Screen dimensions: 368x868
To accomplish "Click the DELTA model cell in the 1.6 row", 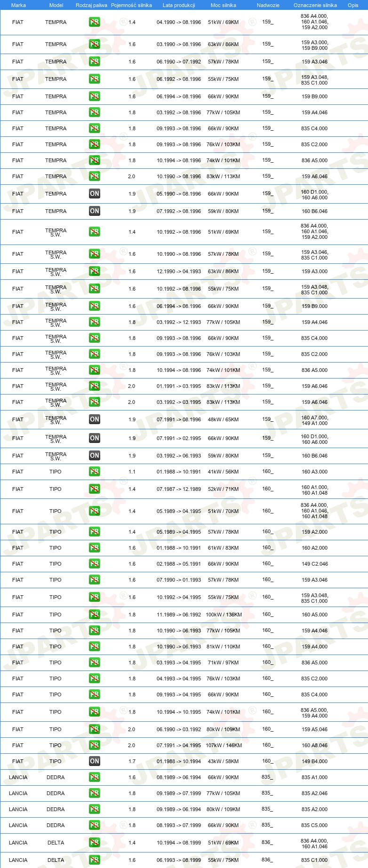I will (x=56, y=860).
